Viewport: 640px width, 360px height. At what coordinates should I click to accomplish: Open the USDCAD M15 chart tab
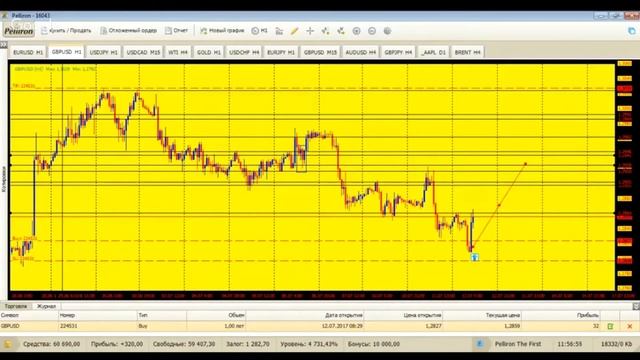143,52
